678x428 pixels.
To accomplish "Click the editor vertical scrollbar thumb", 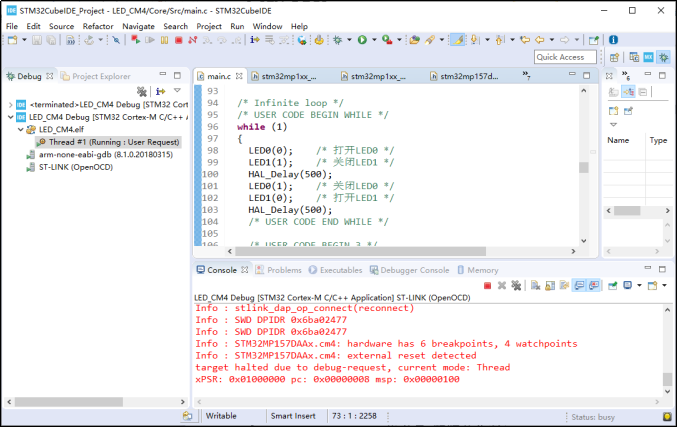I will pyautogui.click(x=584, y=167).
